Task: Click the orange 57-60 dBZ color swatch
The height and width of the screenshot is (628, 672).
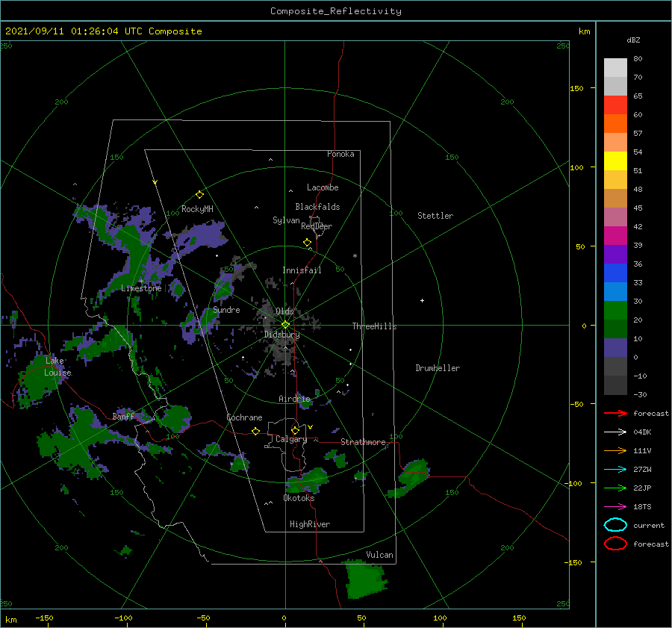Action: pos(615,124)
